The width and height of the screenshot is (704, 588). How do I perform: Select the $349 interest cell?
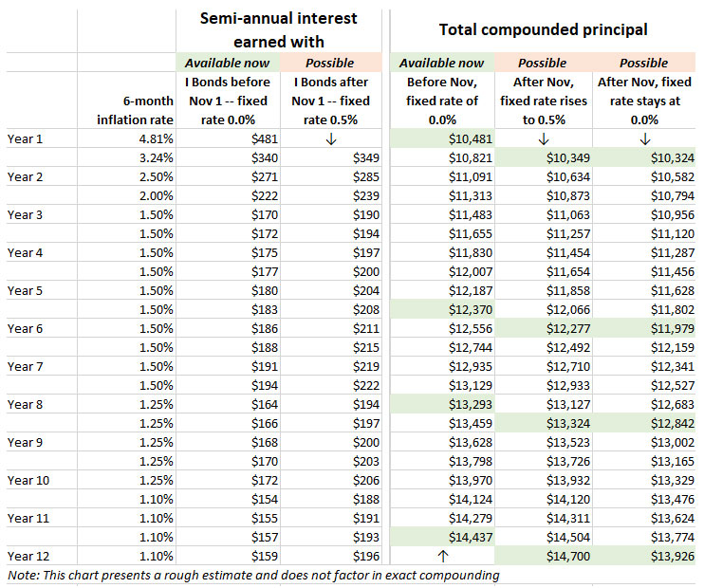tap(365, 157)
